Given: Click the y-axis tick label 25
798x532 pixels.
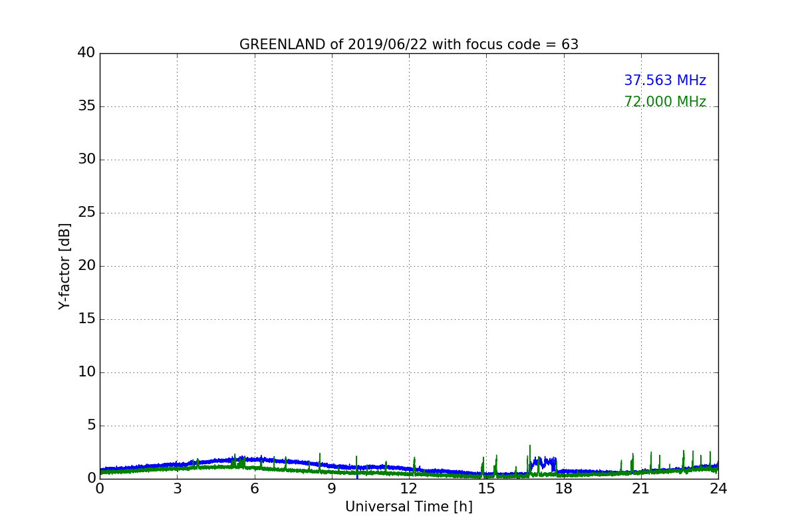Looking at the screenshot, I should (x=86, y=213).
